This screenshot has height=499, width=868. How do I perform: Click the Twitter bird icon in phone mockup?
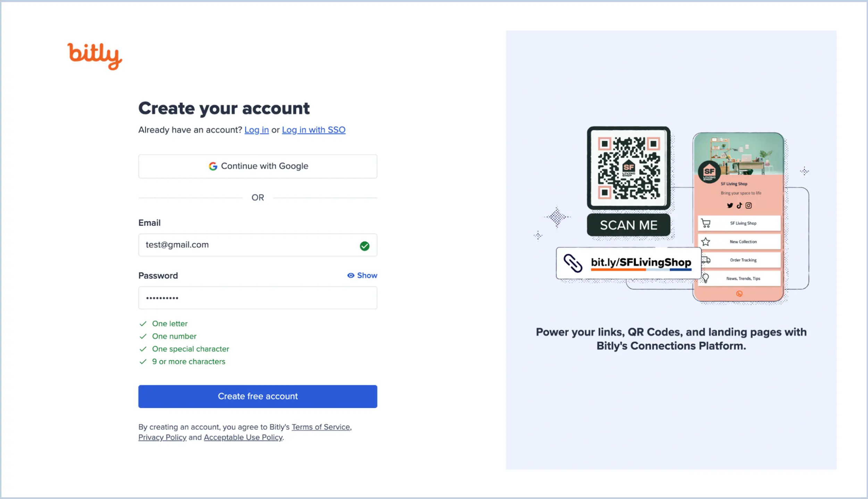tap(730, 205)
